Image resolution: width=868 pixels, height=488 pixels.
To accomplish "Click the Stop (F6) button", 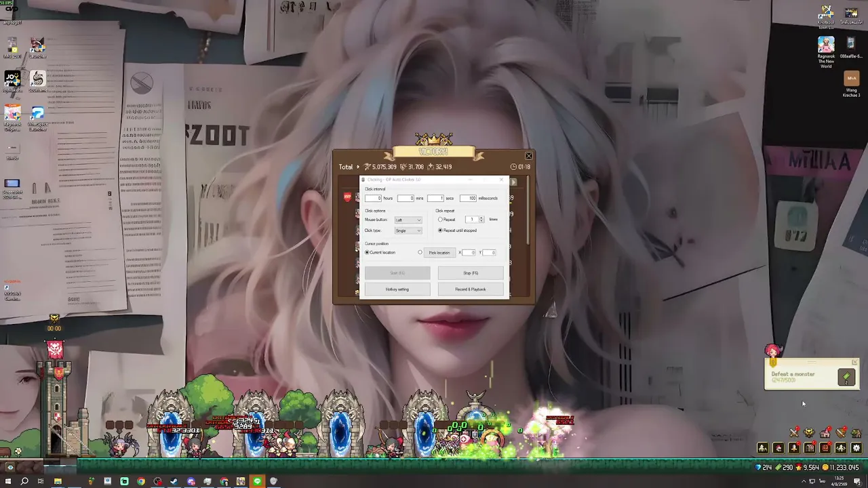I will (x=471, y=273).
